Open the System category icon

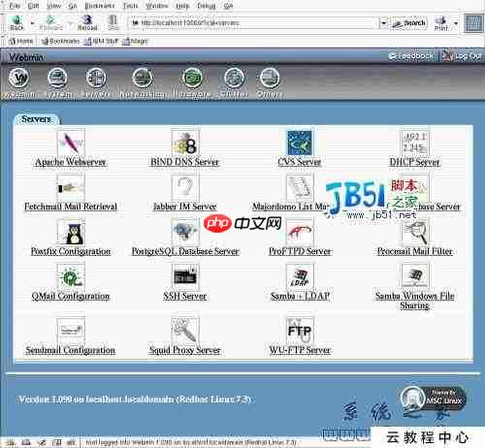pos(57,78)
